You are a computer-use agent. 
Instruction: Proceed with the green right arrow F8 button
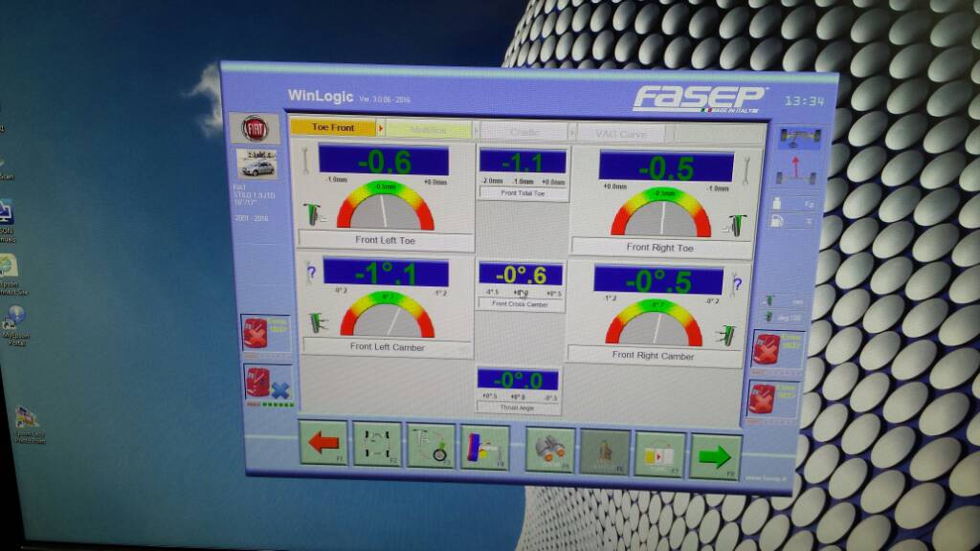(x=715, y=456)
